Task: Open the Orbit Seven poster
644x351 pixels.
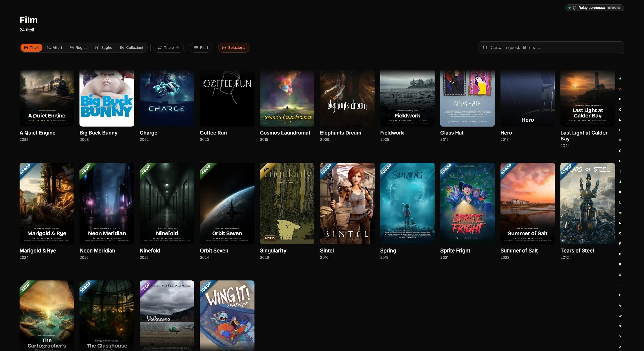Action: pyautogui.click(x=227, y=204)
